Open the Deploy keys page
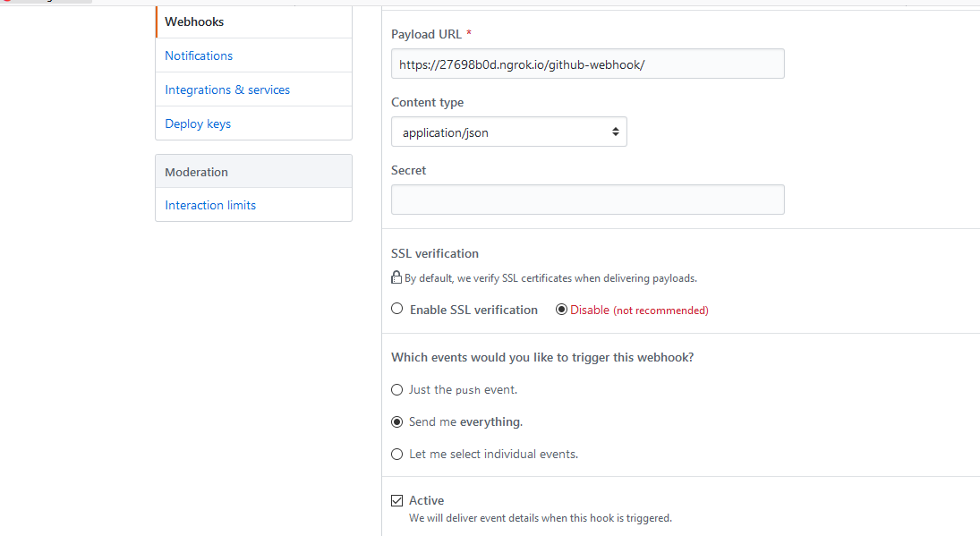 198,123
